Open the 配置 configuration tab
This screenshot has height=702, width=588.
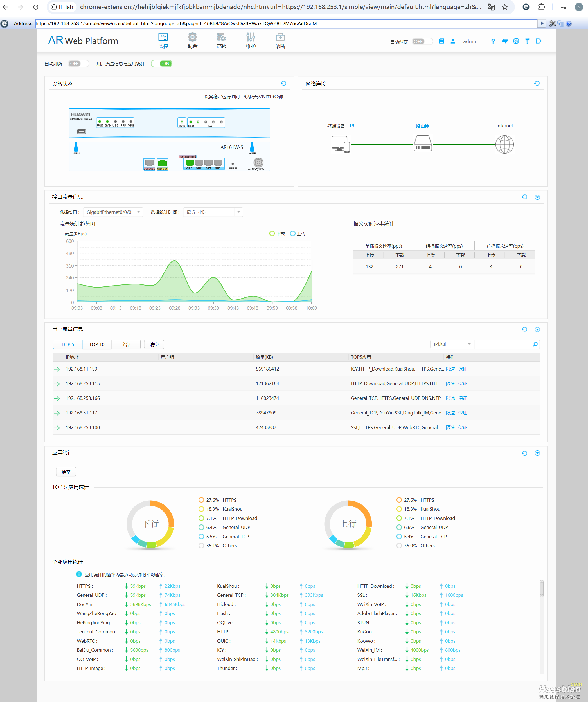(192, 41)
